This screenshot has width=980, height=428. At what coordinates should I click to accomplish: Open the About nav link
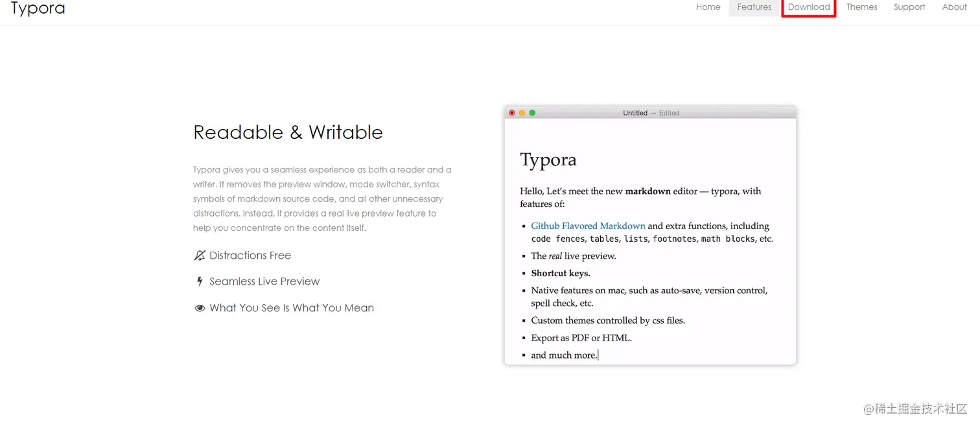coord(954,7)
